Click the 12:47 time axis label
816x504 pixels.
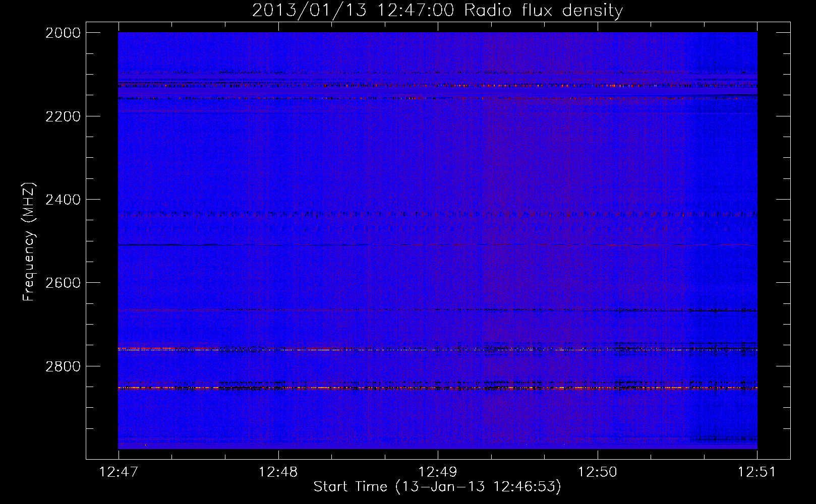(119, 472)
